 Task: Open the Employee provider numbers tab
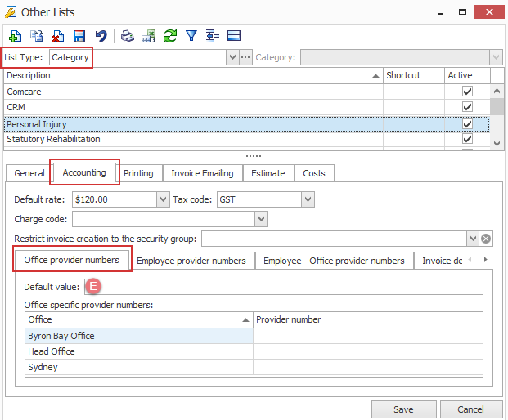click(191, 261)
